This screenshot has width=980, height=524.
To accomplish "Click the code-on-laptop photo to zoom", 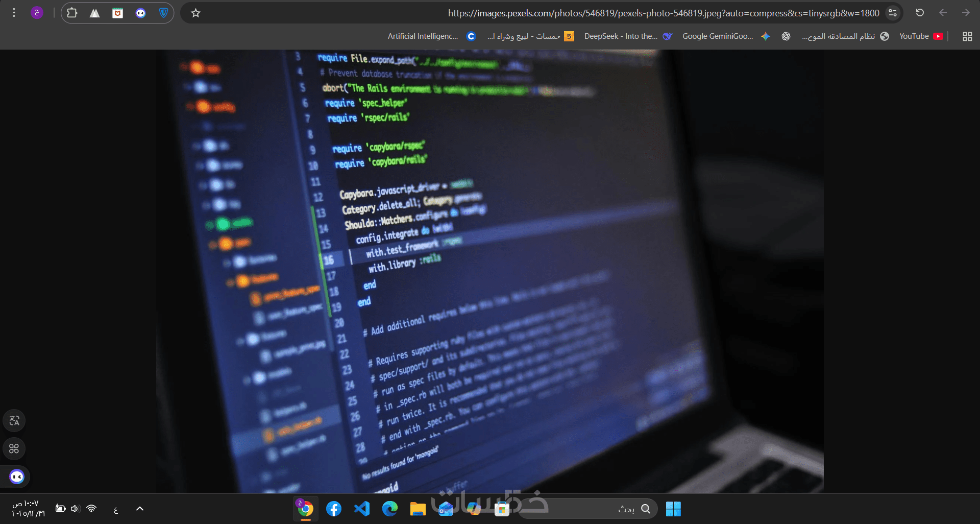I will (490, 271).
